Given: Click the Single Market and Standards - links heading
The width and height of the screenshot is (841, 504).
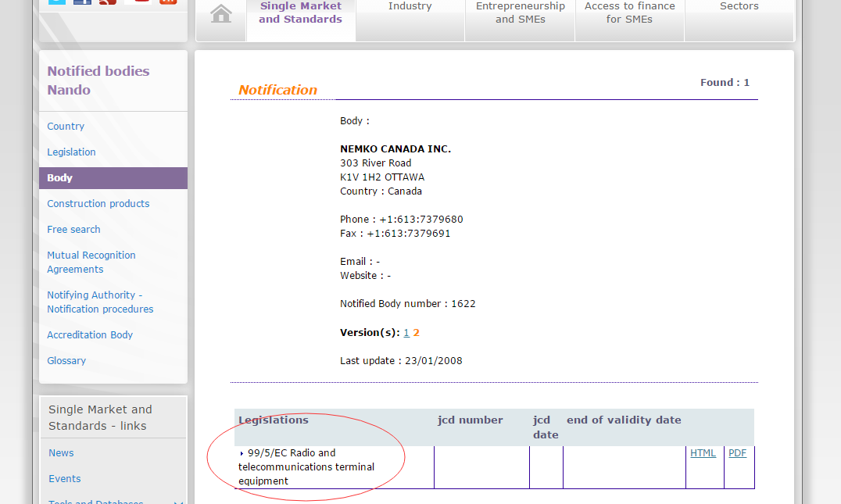Looking at the screenshot, I should 100,418.
